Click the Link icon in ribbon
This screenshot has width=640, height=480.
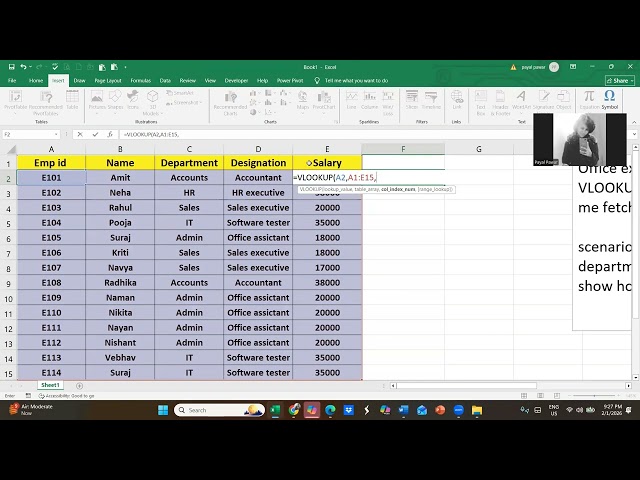tap(457, 100)
